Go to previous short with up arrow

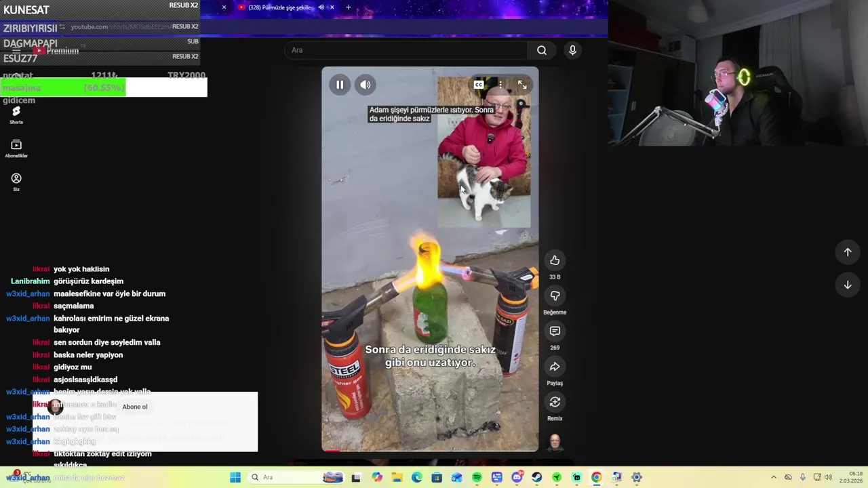click(x=848, y=252)
